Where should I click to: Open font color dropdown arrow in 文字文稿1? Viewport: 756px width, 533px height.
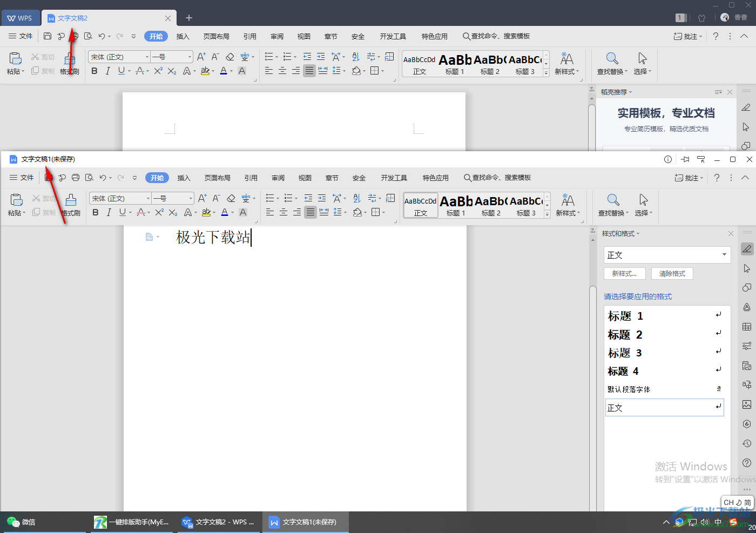point(232,213)
